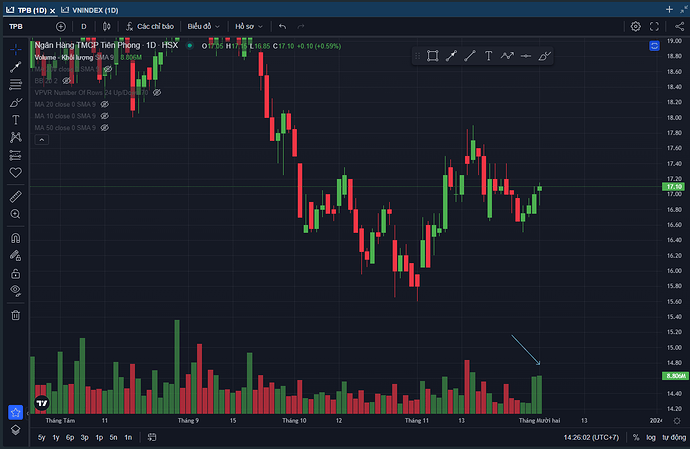Toggle log scale button

(652, 438)
